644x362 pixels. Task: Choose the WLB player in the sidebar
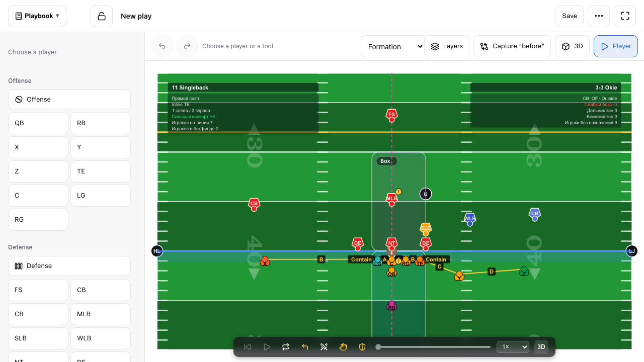pos(101,338)
